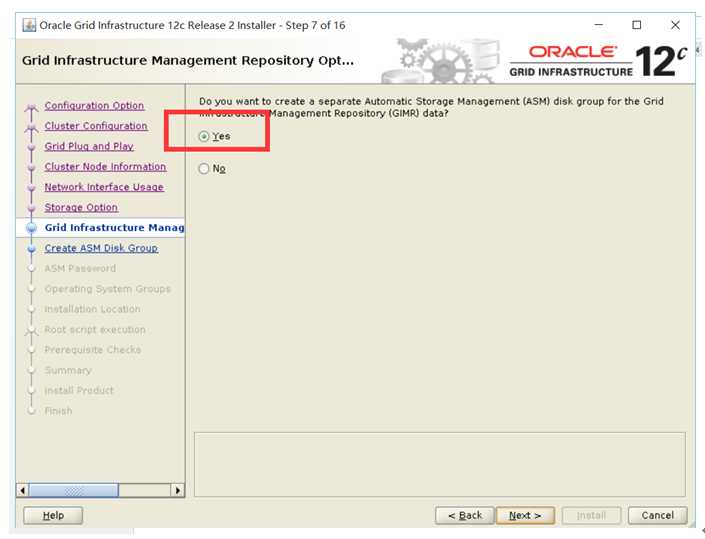This screenshot has width=705, height=539.
Task: Maximize the installer window
Action: coord(637,25)
